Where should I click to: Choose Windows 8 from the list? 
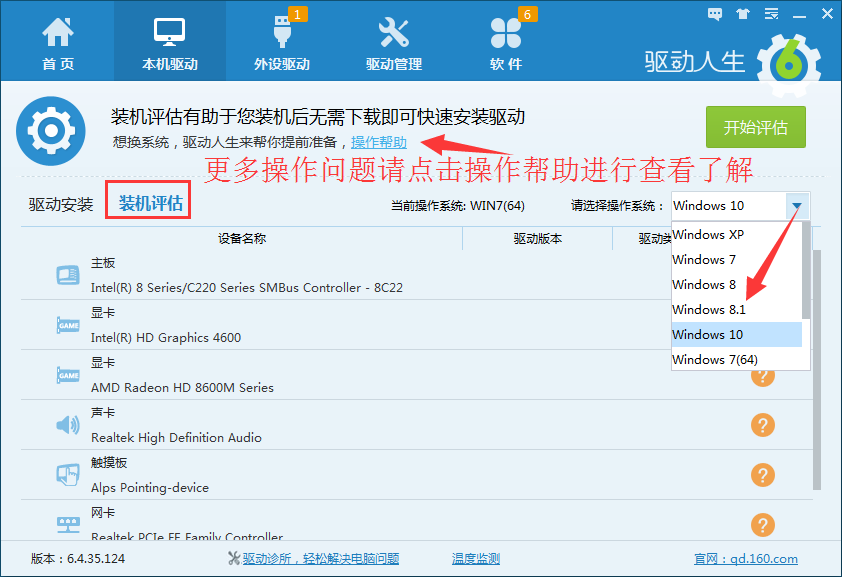736,284
